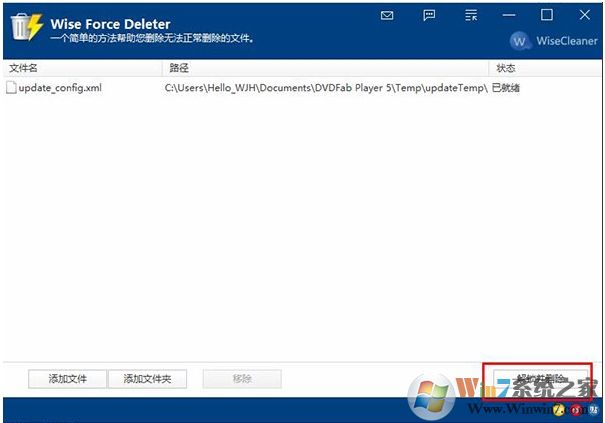The height and width of the screenshot is (423, 605).
Task: Click the updateTemp path cell text
Action: [x=326, y=88]
